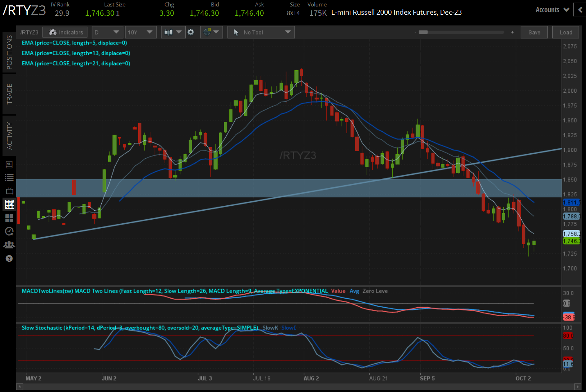Zoom out with the minus sign
The image size is (586, 392).
[x=415, y=33]
